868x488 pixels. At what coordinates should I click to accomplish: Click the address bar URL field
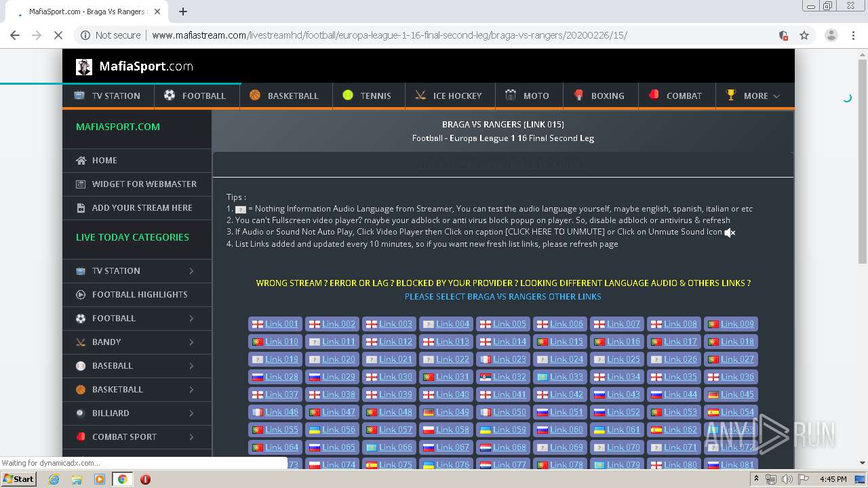(434, 35)
